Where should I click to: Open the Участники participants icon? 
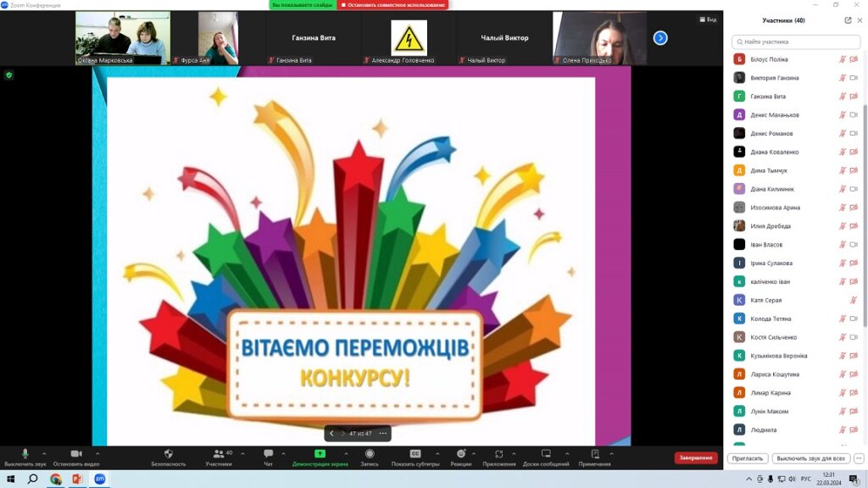[x=219, y=454]
